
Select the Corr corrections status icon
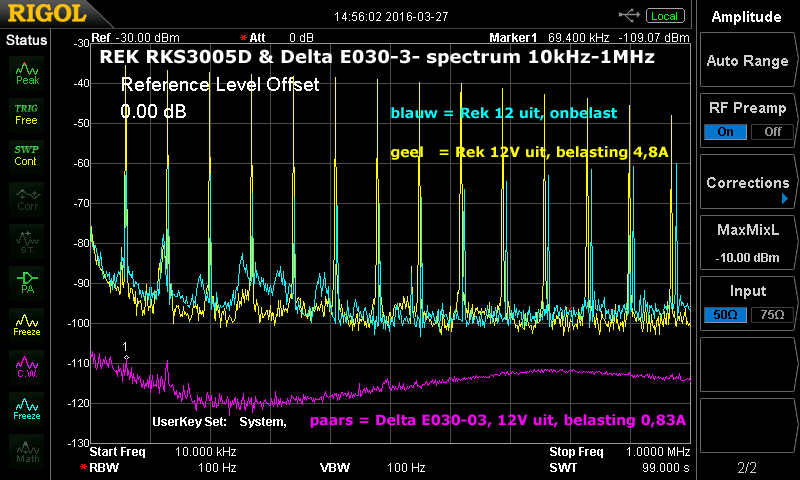pos(27,199)
